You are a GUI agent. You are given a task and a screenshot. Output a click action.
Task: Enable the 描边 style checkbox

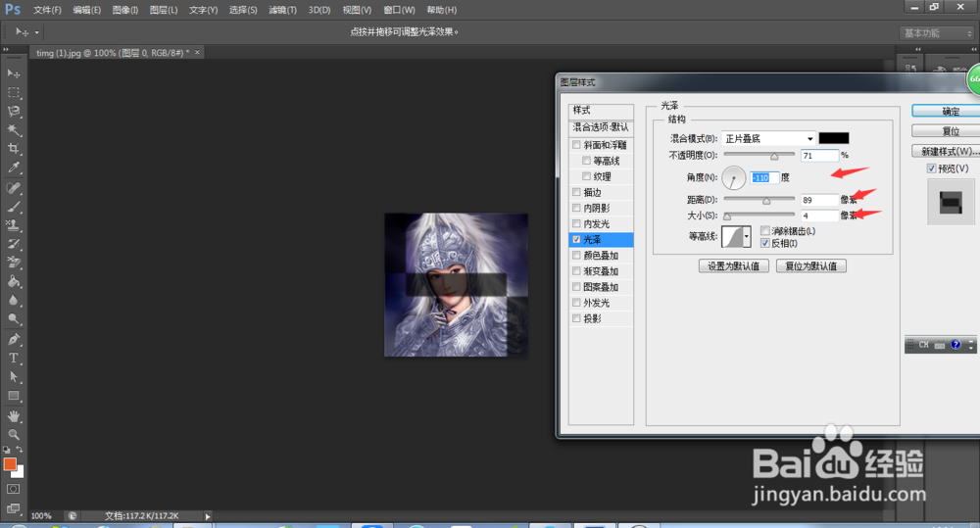[x=576, y=192]
